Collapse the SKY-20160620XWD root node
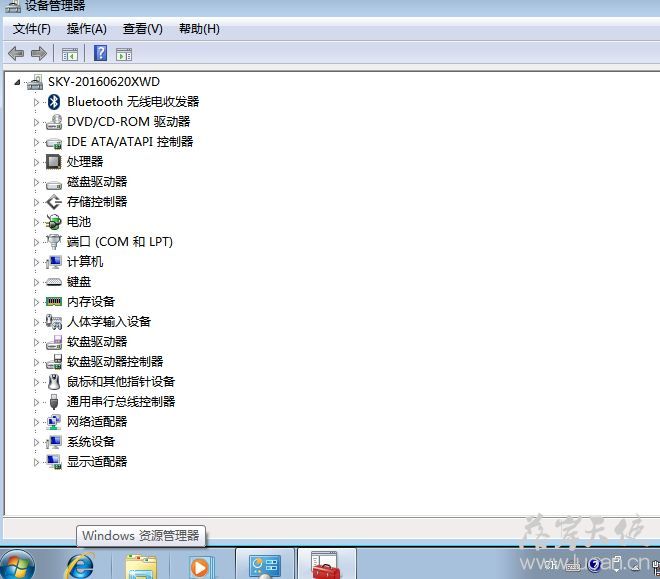 [17, 82]
